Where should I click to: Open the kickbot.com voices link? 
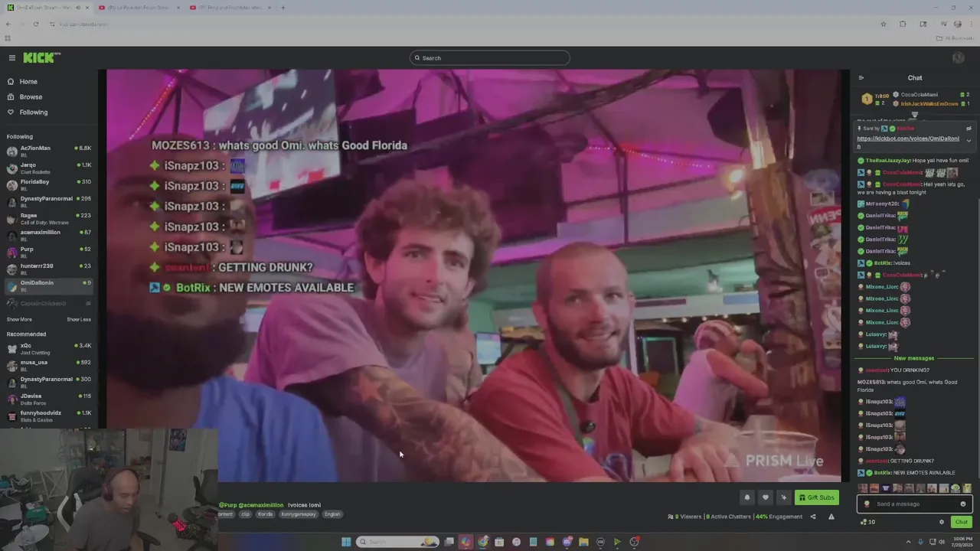click(908, 142)
